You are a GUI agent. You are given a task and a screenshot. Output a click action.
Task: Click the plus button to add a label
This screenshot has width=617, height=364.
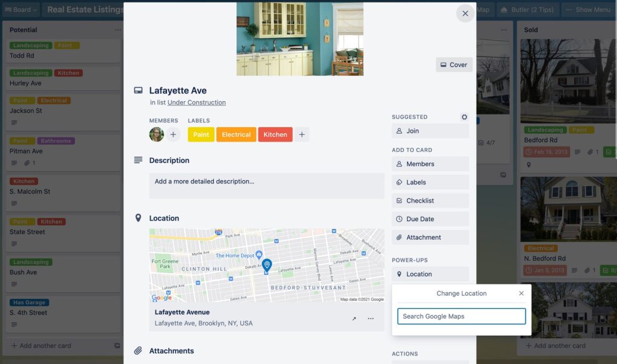click(302, 134)
